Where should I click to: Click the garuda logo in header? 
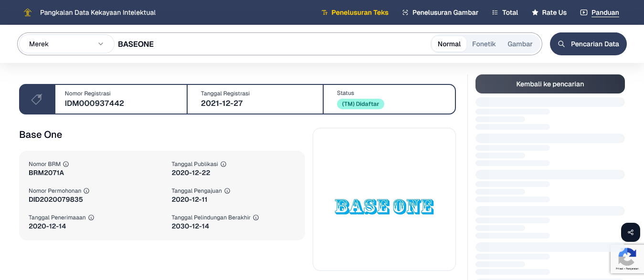28,12
